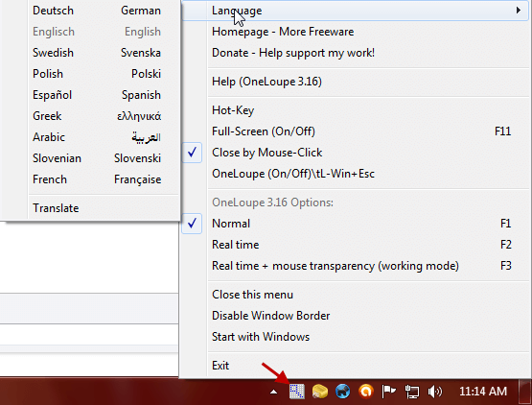Click the blue globe tray icon
Image resolution: width=532 pixels, height=405 pixels.
[x=342, y=392]
